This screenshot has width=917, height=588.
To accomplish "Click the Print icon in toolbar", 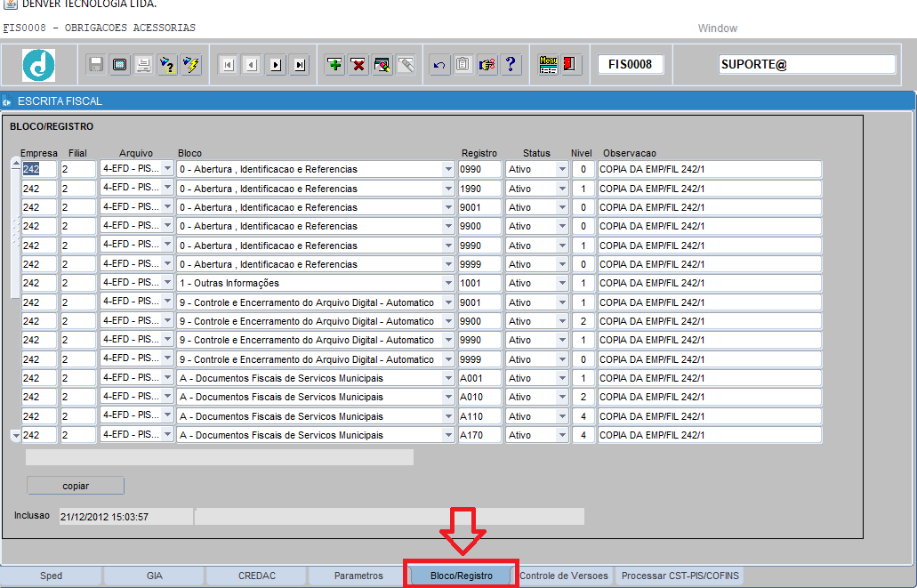I will (x=143, y=64).
